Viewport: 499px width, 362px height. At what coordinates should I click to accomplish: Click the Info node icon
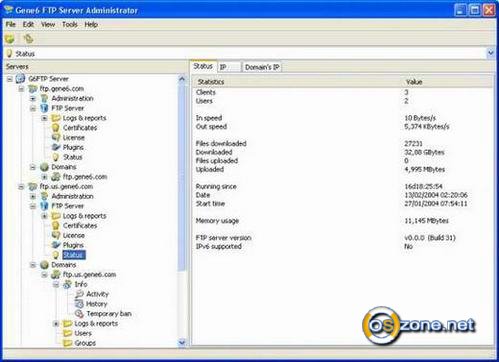[67, 284]
